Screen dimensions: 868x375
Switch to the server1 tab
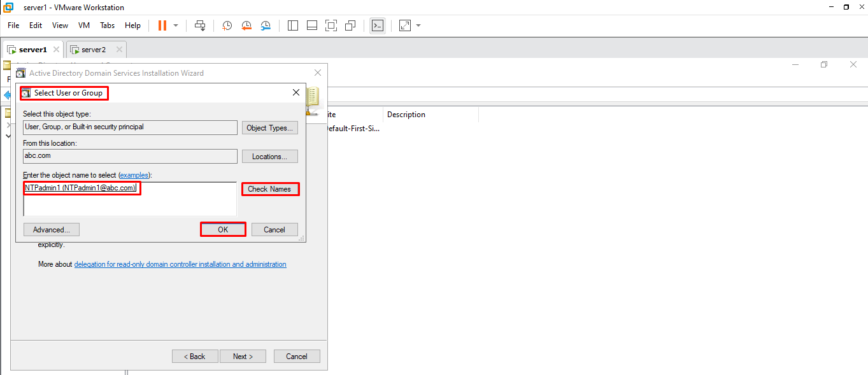coord(33,50)
